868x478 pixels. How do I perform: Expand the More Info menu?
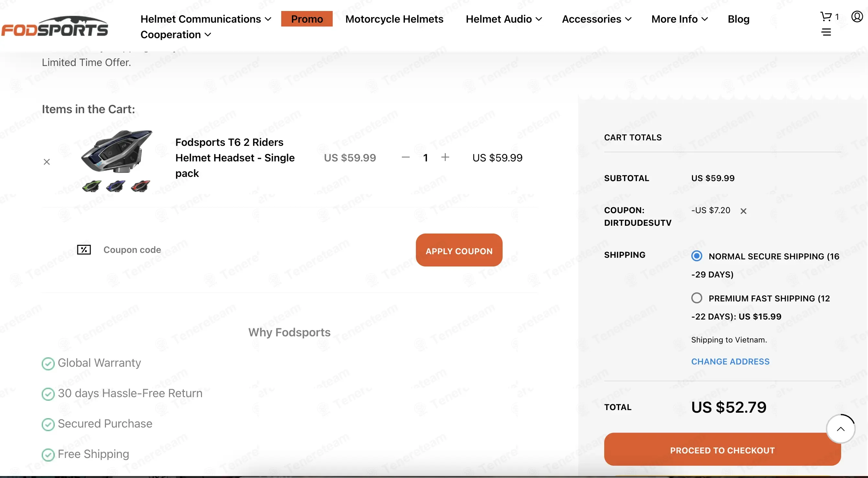click(680, 19)
